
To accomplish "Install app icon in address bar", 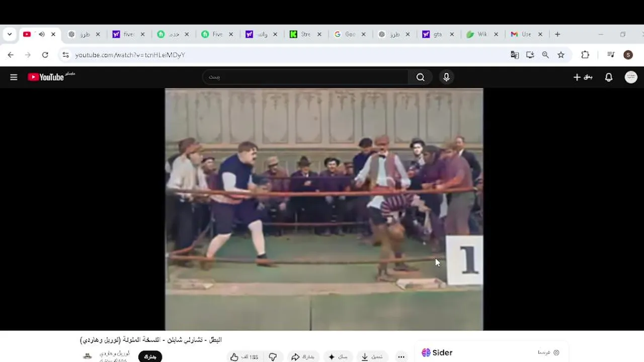I will 530,55.
